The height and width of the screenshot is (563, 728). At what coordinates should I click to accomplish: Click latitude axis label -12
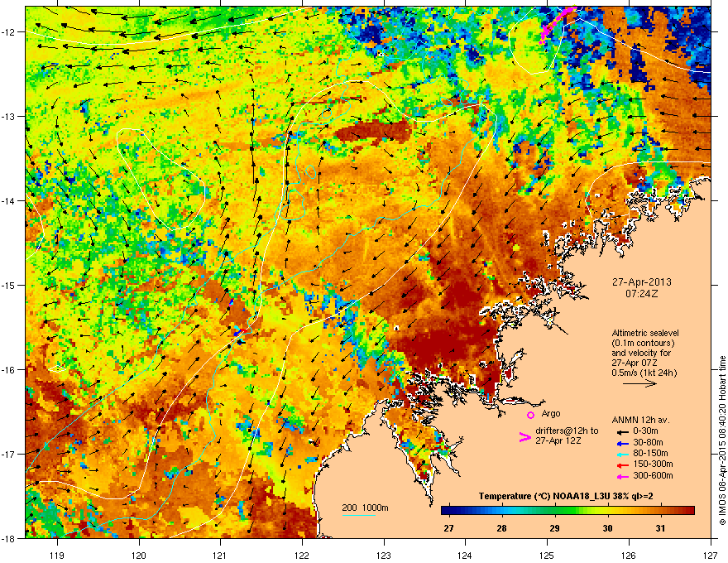tap(9, 32)
